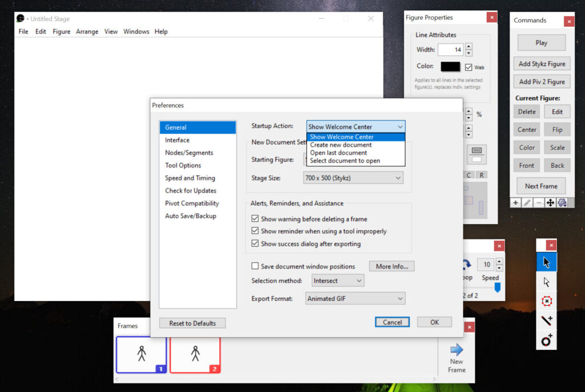The height and width of the screenshot is (392, 585).
Task: Click the minus icon under Commands panel
Action: (538, 203)
